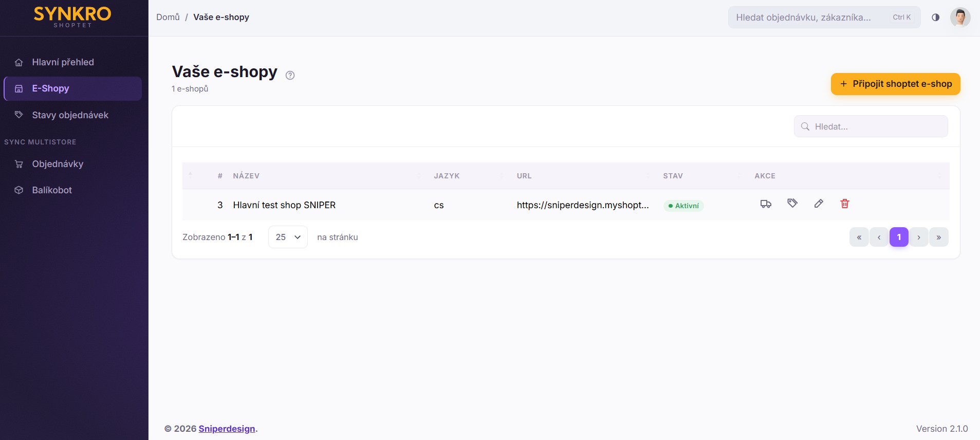Image resolution: width=980 pixels, height=440 pixels.
Task: Click Hlavní test shop SNIPER name cell
Action: pos(284,205)
